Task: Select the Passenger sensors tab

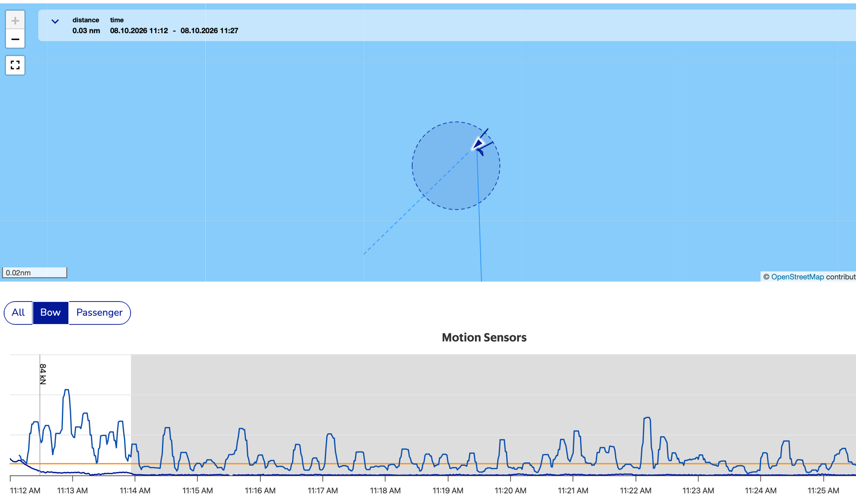Action: coord(99,312)
